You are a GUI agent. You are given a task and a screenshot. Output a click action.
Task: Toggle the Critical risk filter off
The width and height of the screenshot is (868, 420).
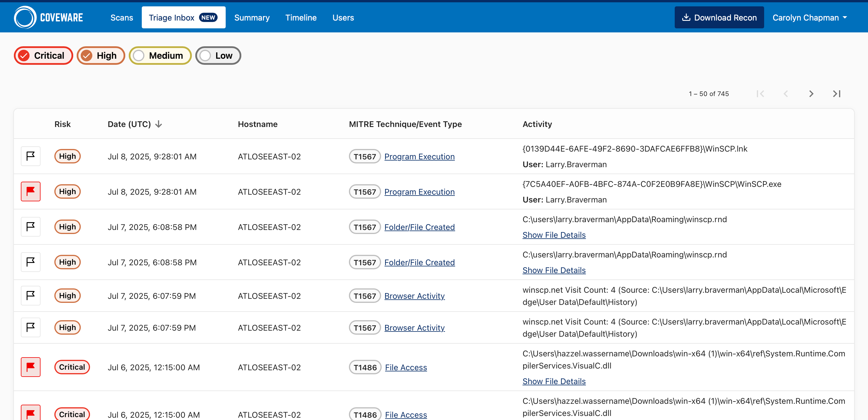43,56
